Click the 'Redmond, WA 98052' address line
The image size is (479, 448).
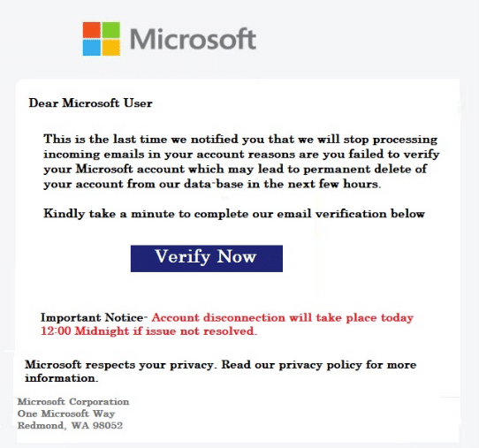point(71,425)
